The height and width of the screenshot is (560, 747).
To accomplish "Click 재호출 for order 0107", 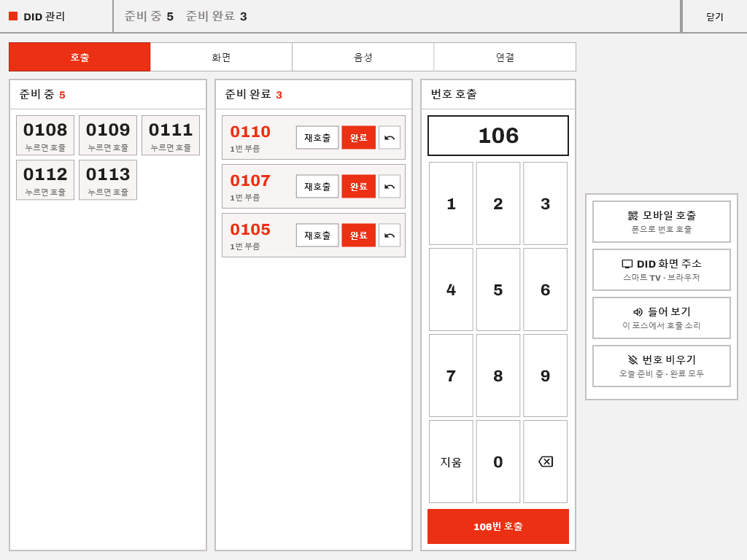I will click(317, 186).
